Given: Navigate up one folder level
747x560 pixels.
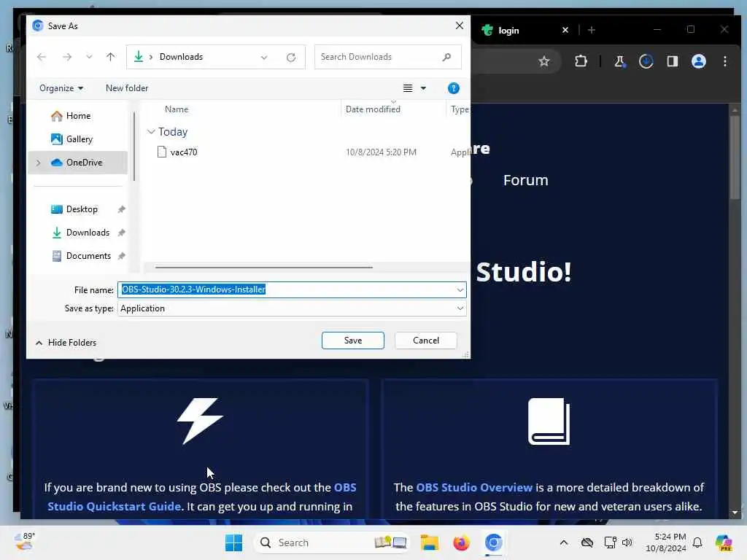Looking at the screenshot, I should [111, 57].
